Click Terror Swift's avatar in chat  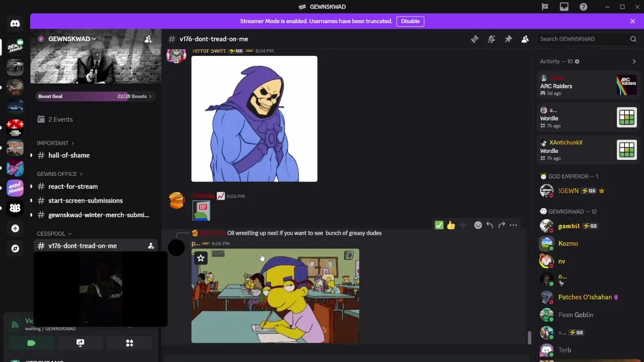point(176,54)
